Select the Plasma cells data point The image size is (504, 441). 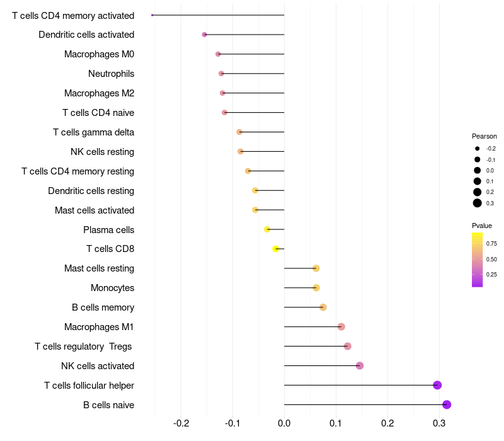[x=267, y=229]
